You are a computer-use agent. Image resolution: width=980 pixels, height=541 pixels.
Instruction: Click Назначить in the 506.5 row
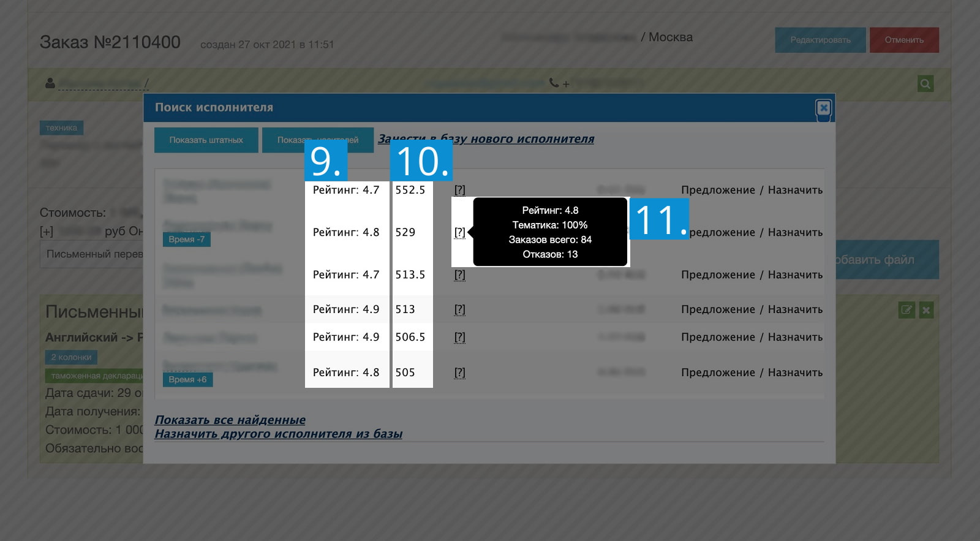tap(795, 337)
